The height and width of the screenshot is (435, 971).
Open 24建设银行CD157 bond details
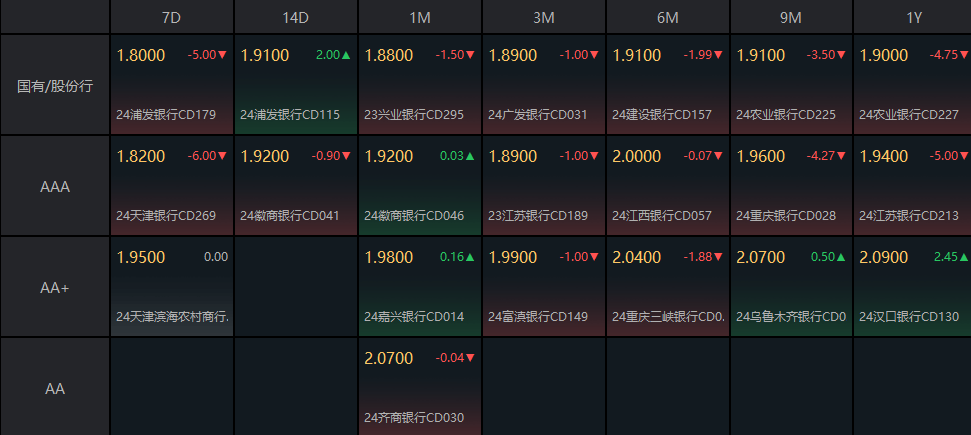pos(662,115)
